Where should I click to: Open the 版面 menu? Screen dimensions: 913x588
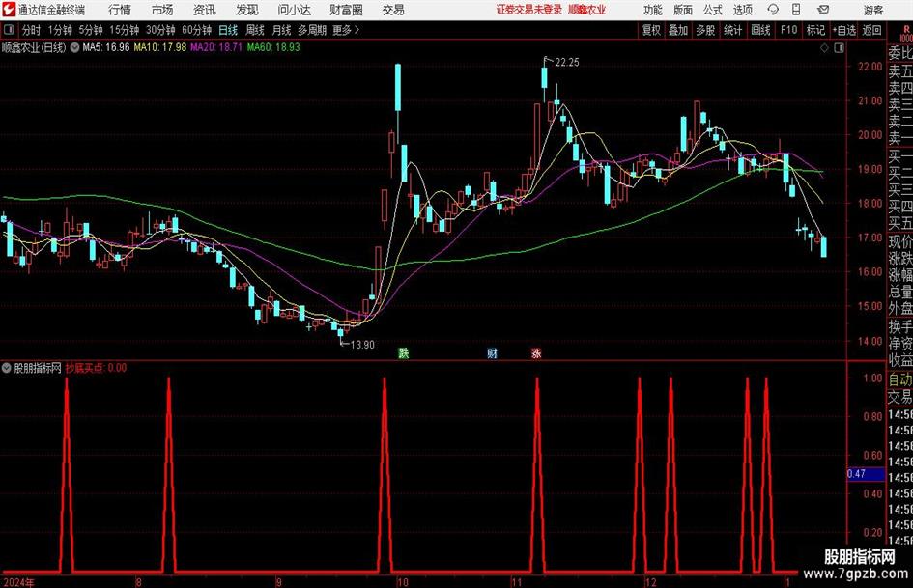coord(683,10)
